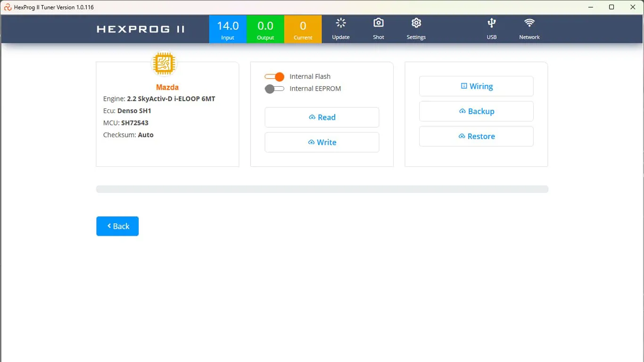Click the Read button
This screenshot has height=362, width=644.
(322, 117)
